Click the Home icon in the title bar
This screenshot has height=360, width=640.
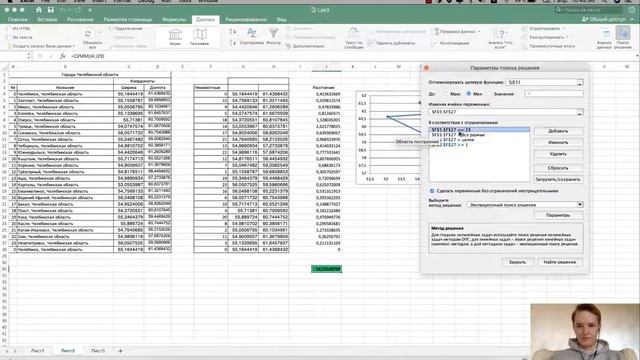pos(38,10)
